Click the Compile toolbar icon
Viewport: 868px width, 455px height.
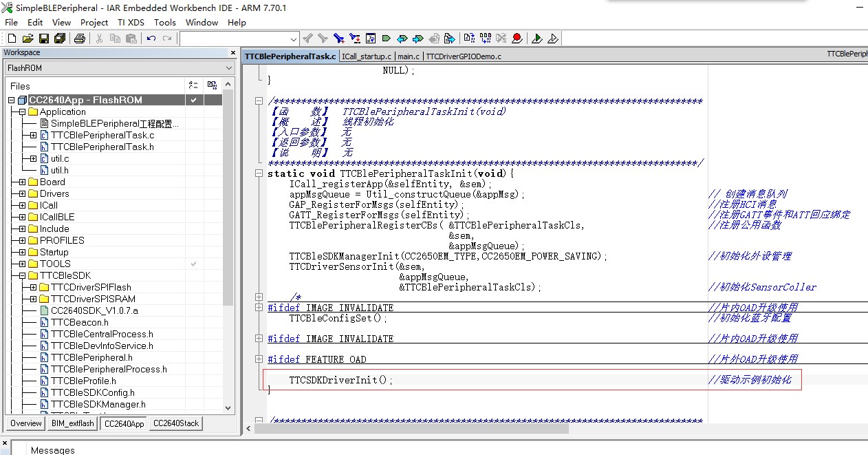pos(469,39)
